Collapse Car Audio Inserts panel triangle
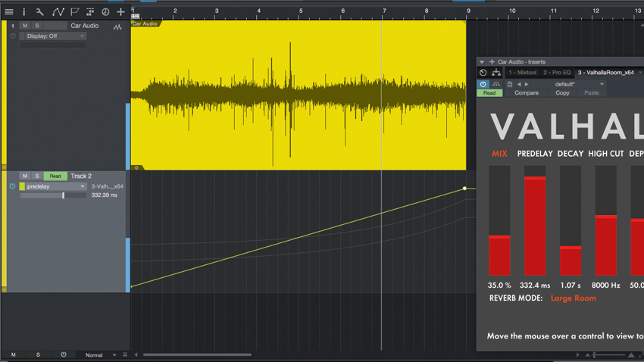The width and height of the screenshot is (644, 362). click(482, 62)
